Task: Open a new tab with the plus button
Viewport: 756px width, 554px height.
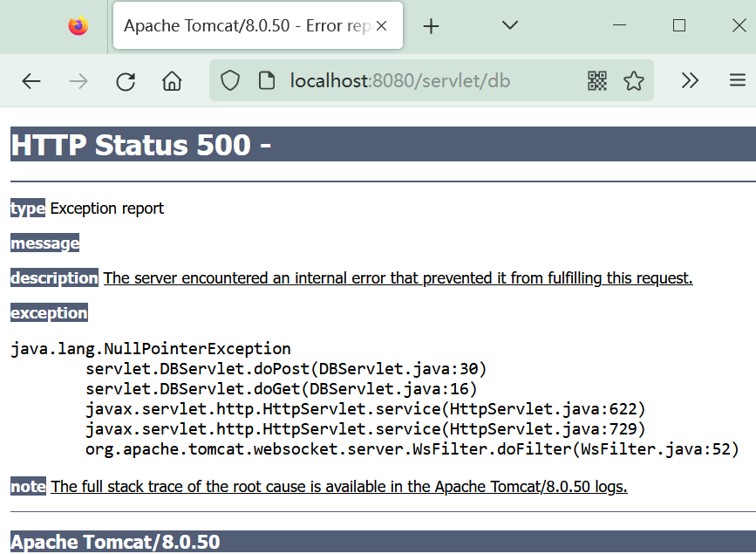Action: [431, 26]
